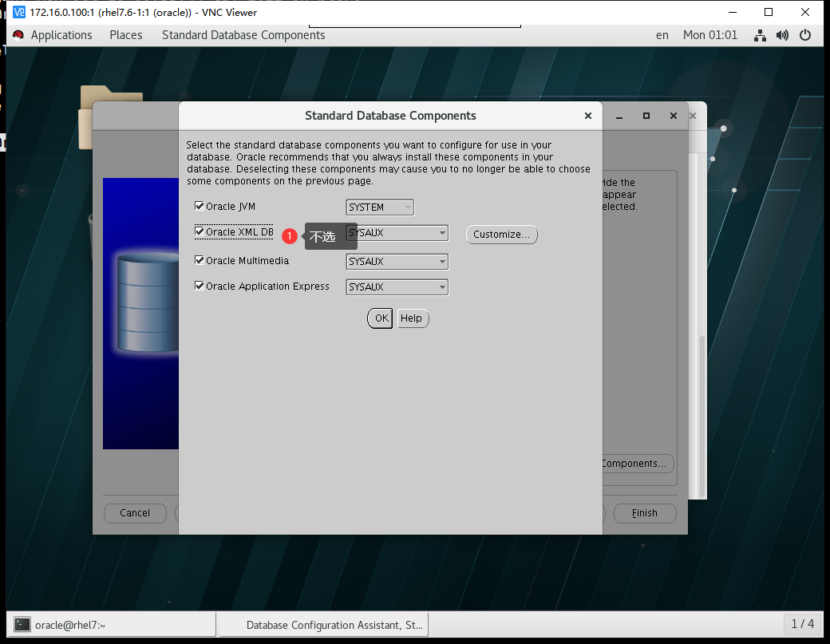Maximize the VNC Viewer window
This screenshot has width=830, height=644.
point(769,12)
